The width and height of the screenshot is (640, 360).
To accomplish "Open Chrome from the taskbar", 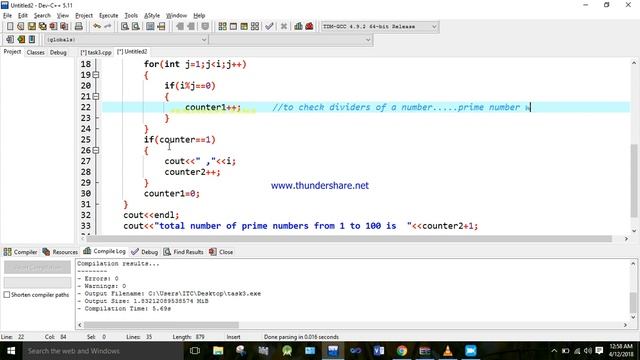I will 402,351.
